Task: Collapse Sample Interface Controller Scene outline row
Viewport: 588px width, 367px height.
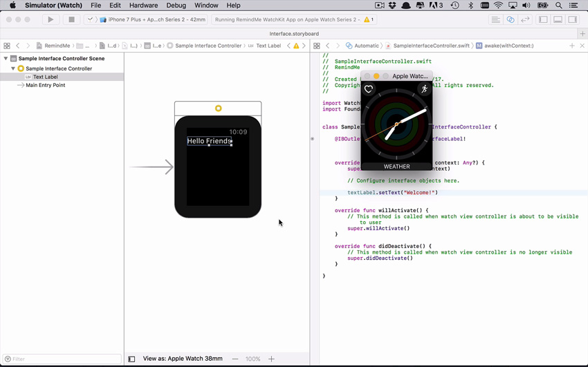Action: coord(6,59)
